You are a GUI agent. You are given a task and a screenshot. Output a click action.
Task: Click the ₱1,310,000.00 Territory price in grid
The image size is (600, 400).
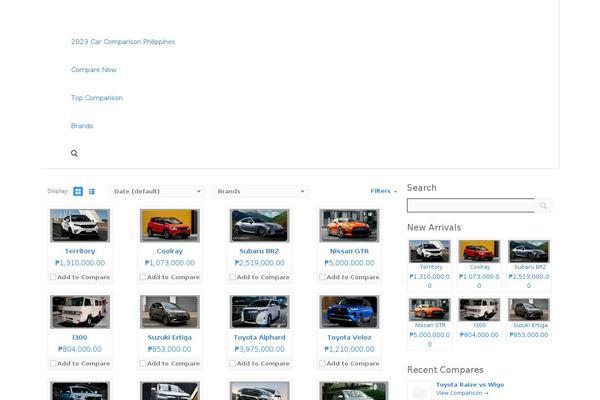pyautogui.click(x=80, y=263)
